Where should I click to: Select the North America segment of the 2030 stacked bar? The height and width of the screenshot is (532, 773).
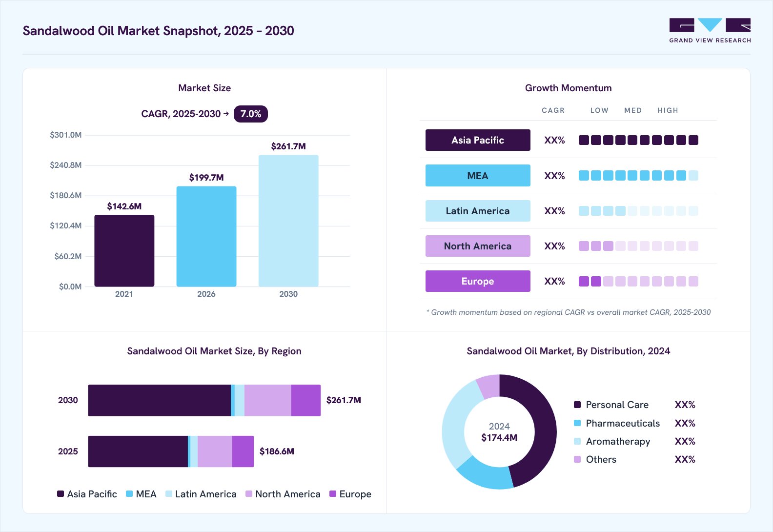[268, 400]
